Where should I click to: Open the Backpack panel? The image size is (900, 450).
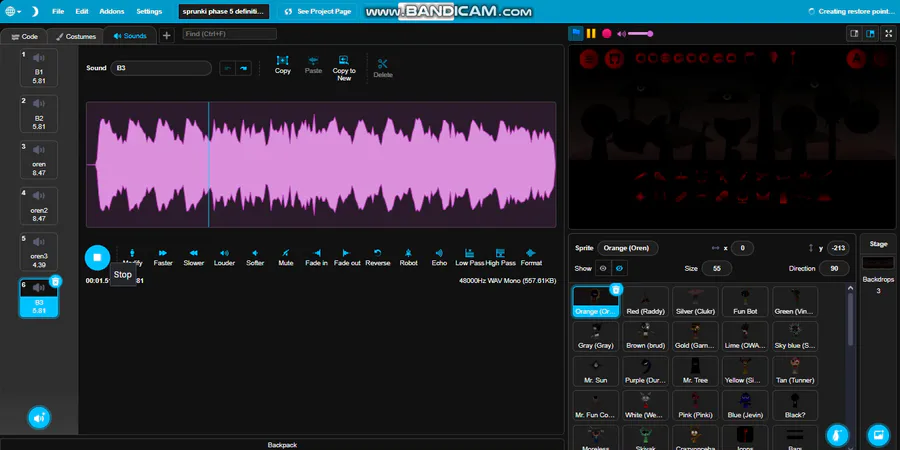(x=282, y=445)
